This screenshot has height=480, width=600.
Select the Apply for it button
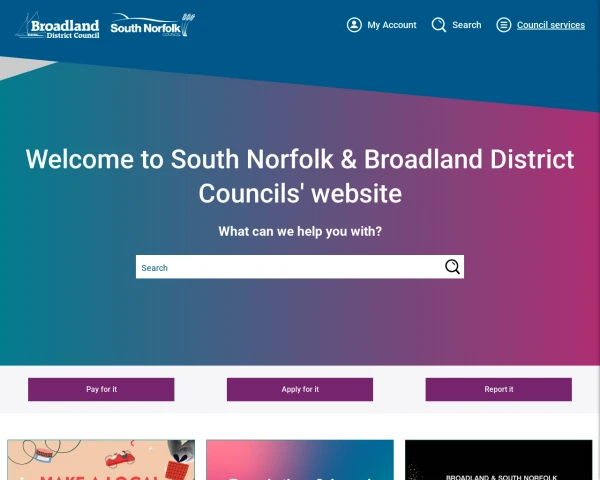click(300, 389)
